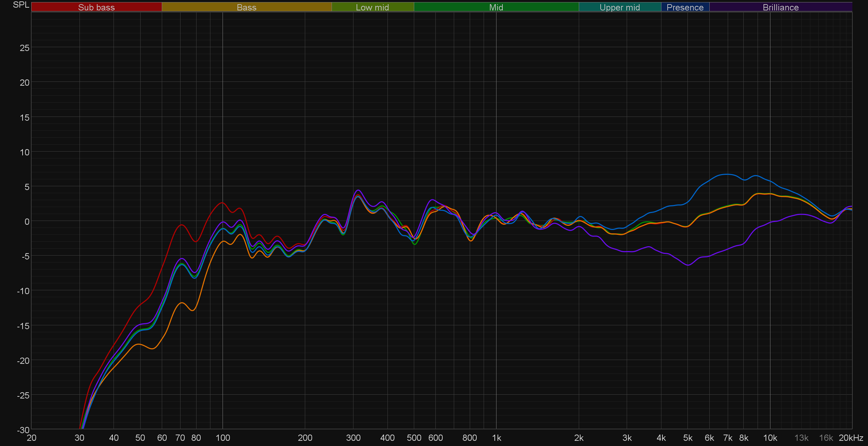Click the 20kHz frequency axis label

click(851, 438)
